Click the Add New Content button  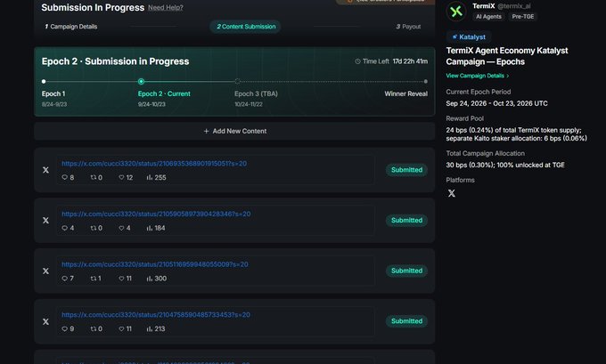pos(234,131)
